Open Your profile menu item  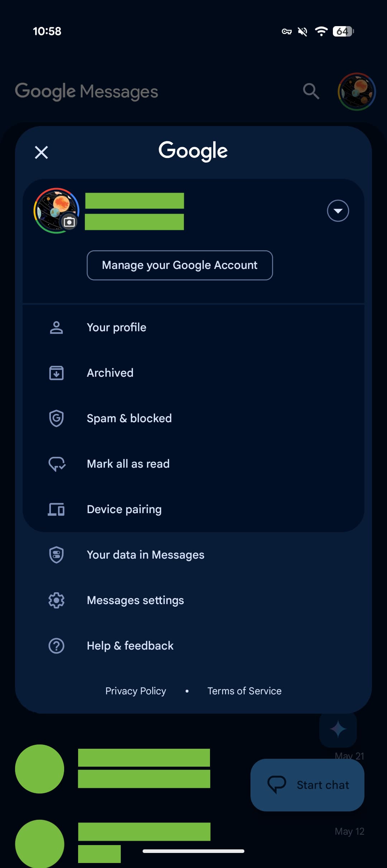[x=116, y=327]
